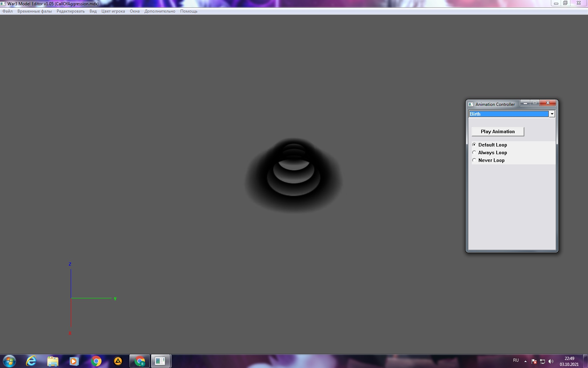Open the Временные фалы menu
Viewport: 588px width, 368px height.
tap(35, 11)
